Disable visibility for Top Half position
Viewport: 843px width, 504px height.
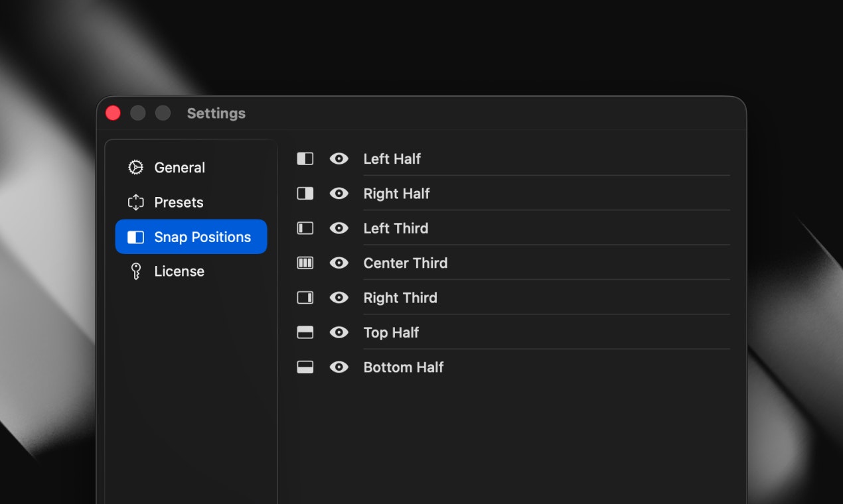coord(339,332)
